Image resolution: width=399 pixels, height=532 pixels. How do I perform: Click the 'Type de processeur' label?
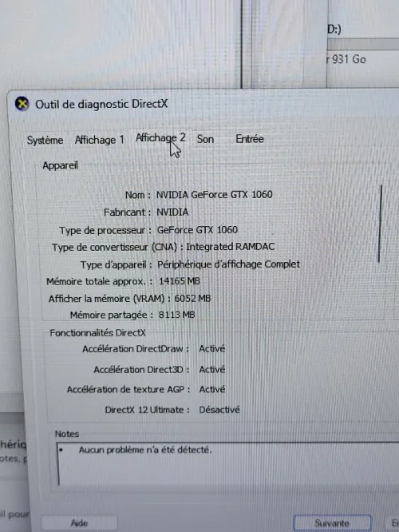[x=105, y=230]
